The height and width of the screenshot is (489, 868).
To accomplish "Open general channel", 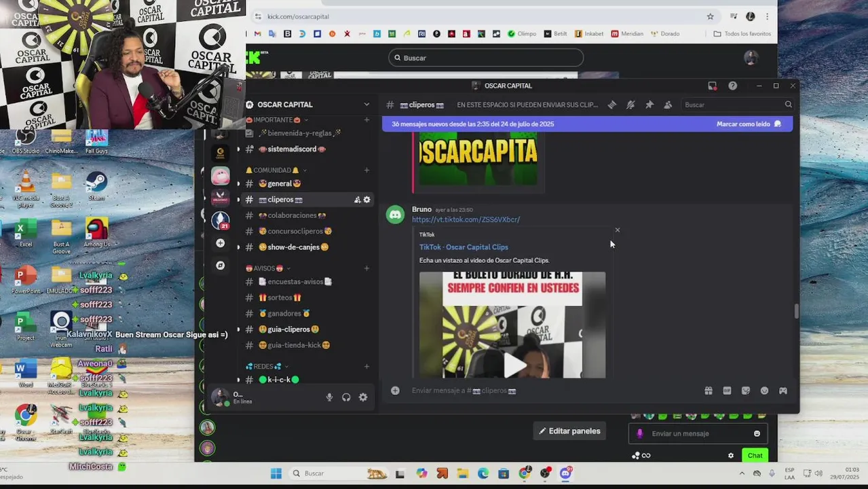I will coord(307,183).
